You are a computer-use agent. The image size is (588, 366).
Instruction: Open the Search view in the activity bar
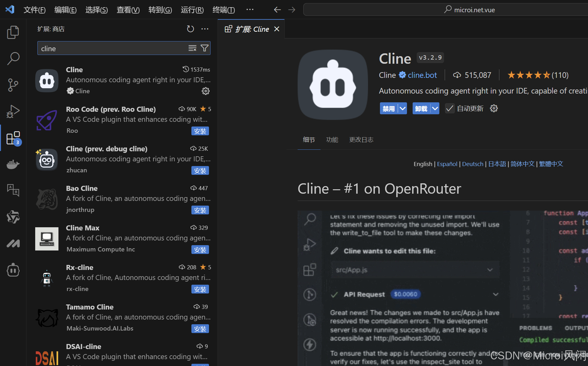click(x=13, y=58)
